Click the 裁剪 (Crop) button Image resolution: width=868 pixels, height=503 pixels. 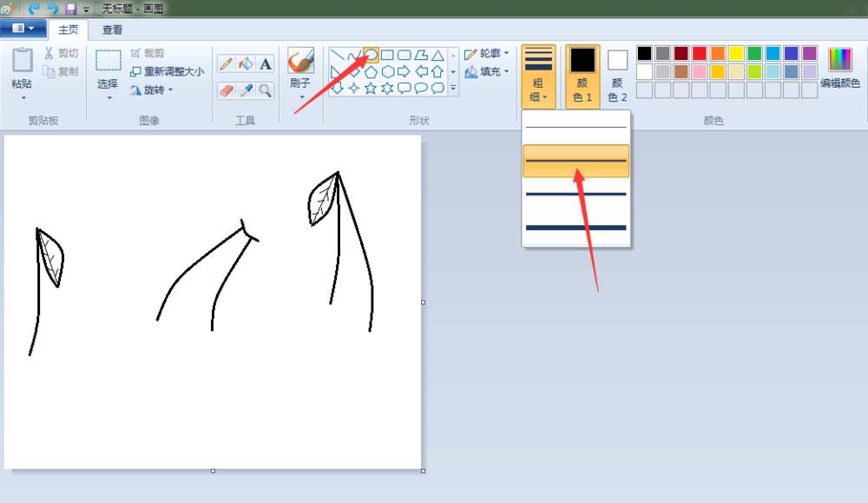pos(148,53)
